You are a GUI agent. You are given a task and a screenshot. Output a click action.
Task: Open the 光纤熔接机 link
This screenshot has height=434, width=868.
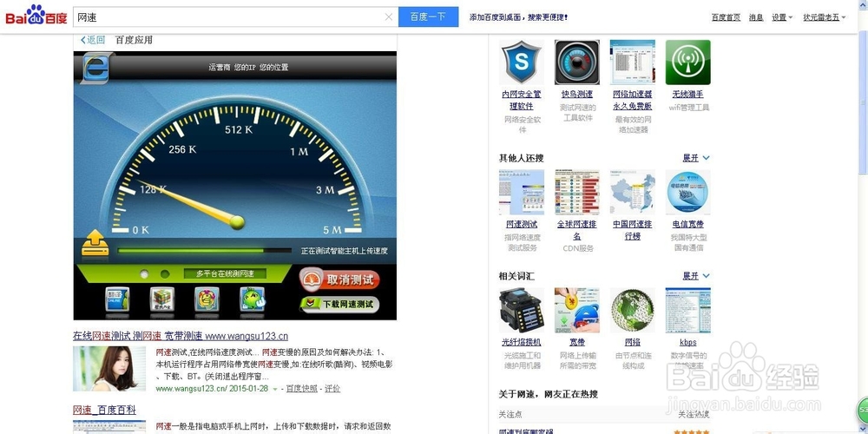(522, 343)
